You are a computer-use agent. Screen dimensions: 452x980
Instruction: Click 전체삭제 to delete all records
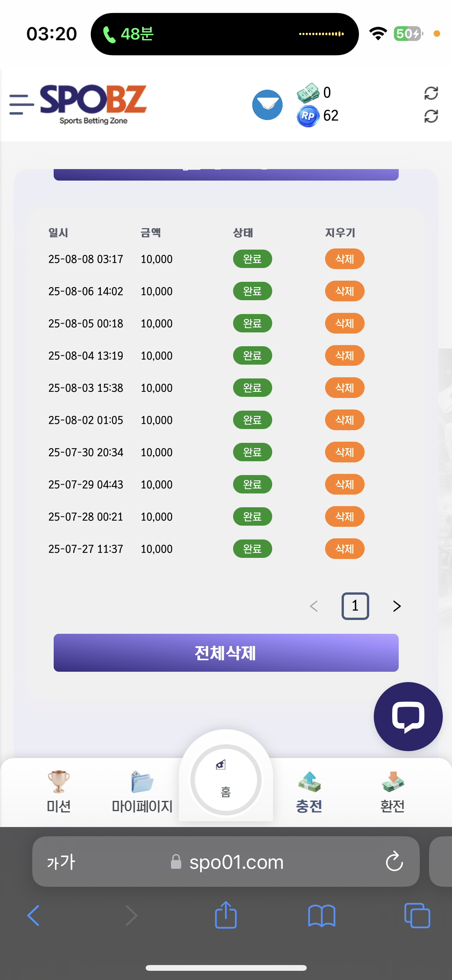click(x=226, y=653)
